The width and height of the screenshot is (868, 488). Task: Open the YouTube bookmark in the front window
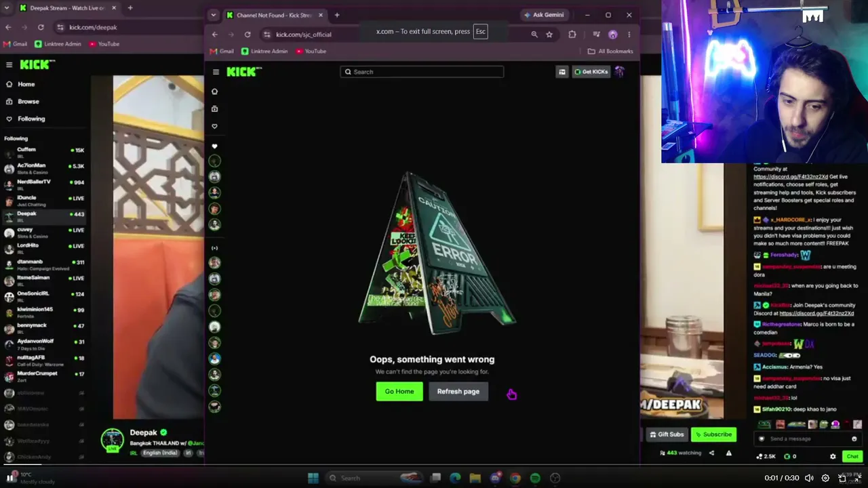point(311,52)
